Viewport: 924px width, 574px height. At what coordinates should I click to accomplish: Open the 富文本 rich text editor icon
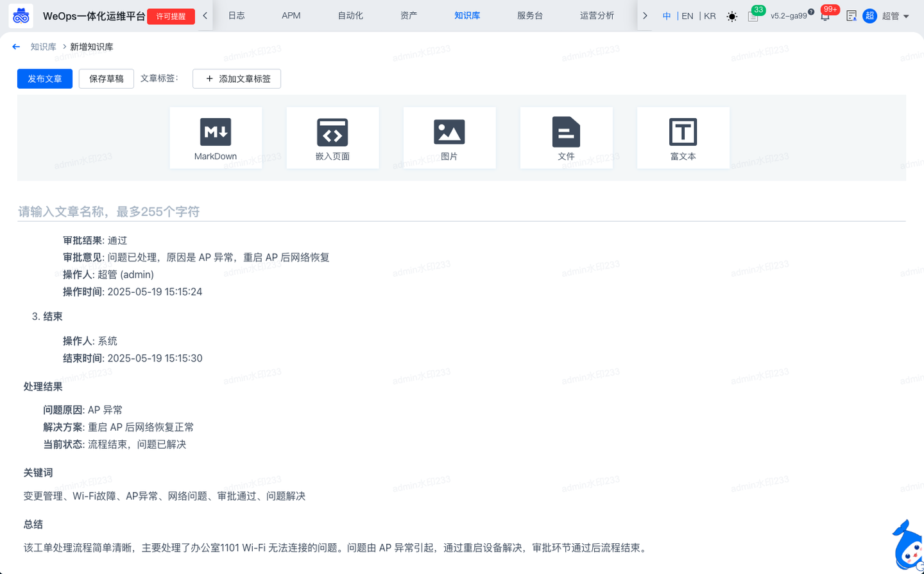pyautogui.click(x=683, y=133)
